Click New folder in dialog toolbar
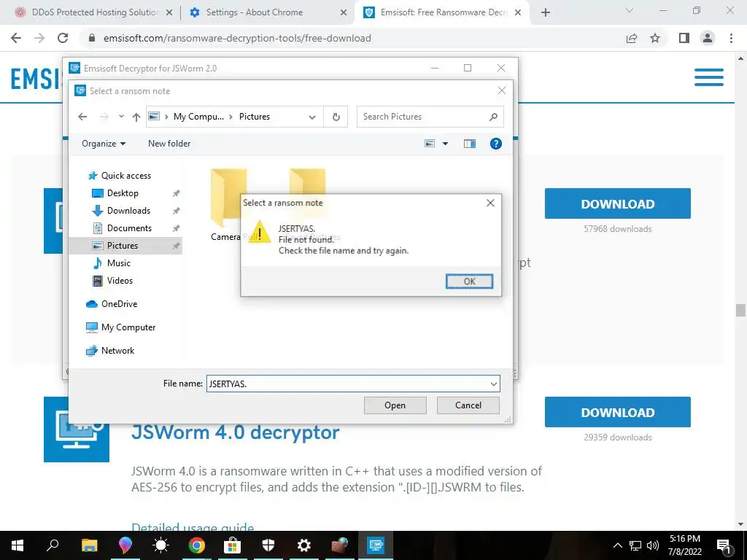Image resolution: width=747 pixels, height=560 pixels. [169, 144]
